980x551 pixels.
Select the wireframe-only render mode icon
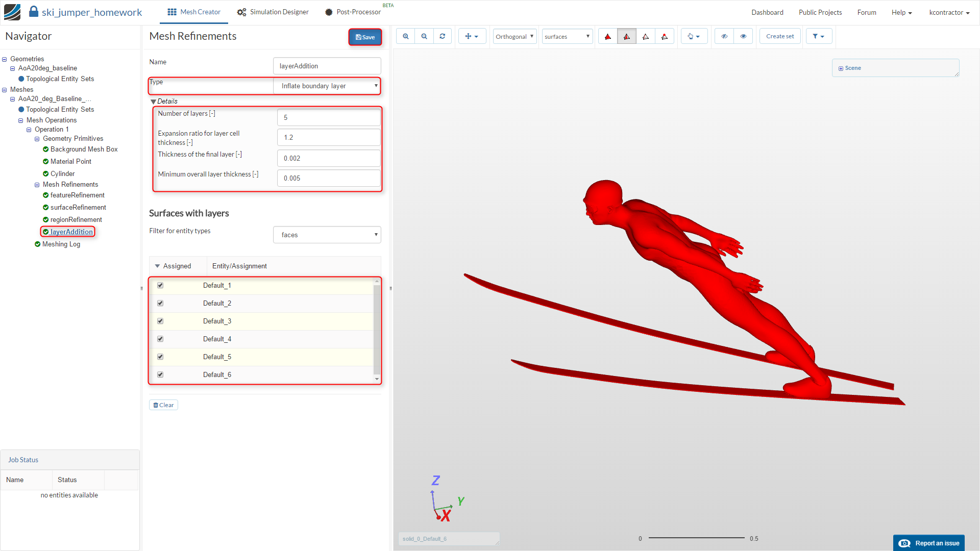[646, 36]
